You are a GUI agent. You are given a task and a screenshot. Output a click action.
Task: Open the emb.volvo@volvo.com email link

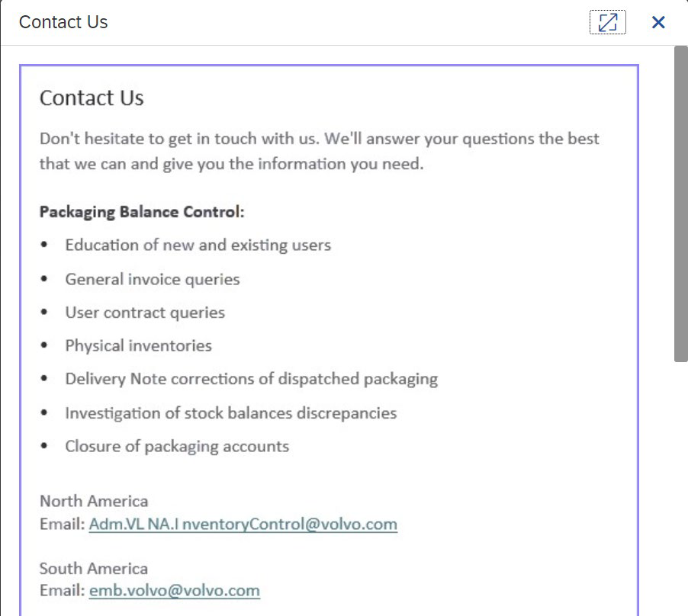coord(174,591)
